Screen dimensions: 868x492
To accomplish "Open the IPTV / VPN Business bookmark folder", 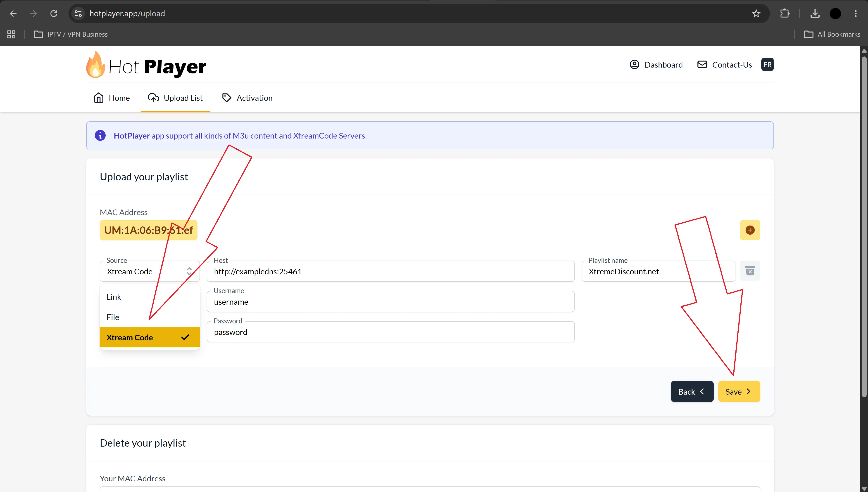I will (71, 34).
